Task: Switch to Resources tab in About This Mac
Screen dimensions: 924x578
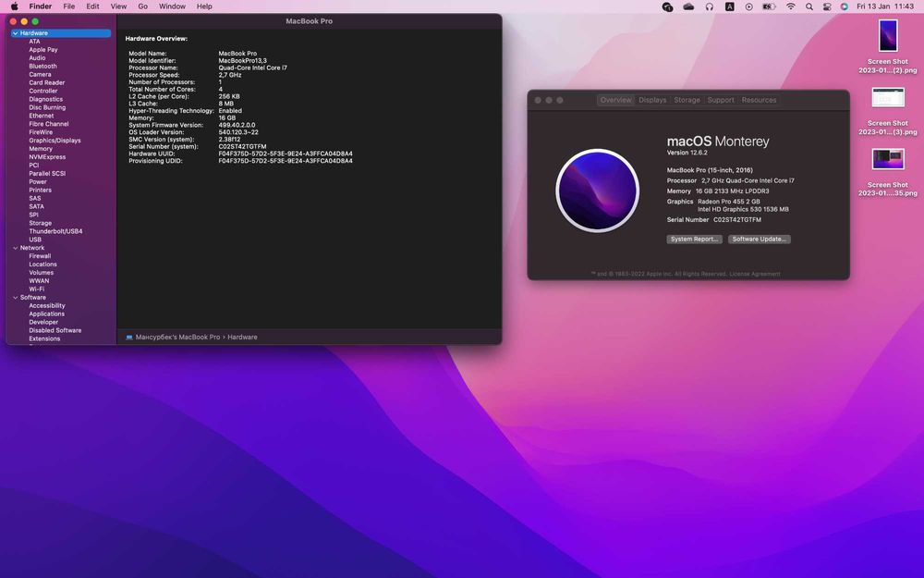Action: tap(759, 100)
